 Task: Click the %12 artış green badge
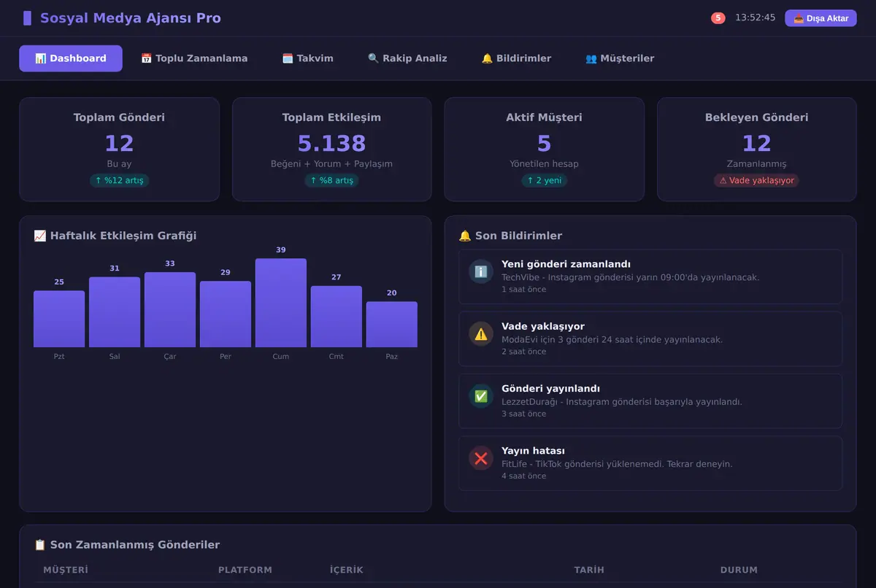click(x=119, y=180)
